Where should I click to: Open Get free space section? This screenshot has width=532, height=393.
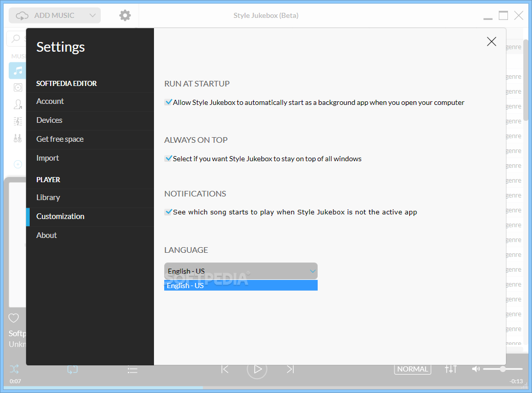click(x=90, y=139)
